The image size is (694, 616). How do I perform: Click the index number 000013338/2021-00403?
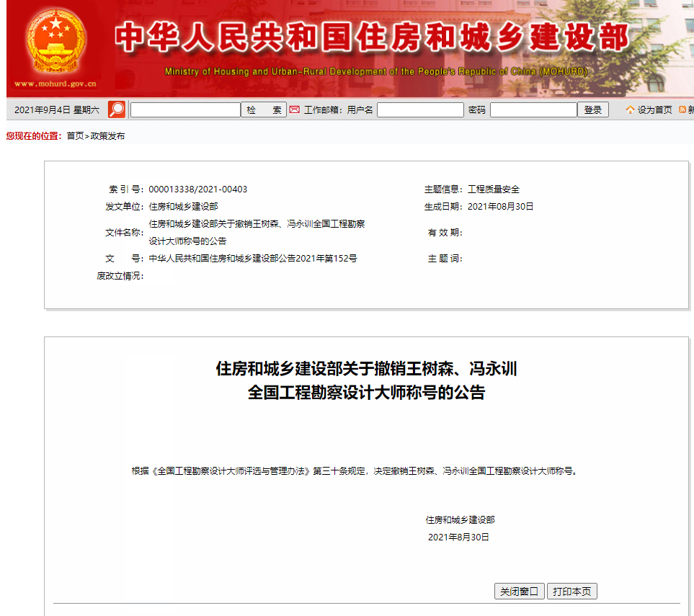(x=197, y=189)
